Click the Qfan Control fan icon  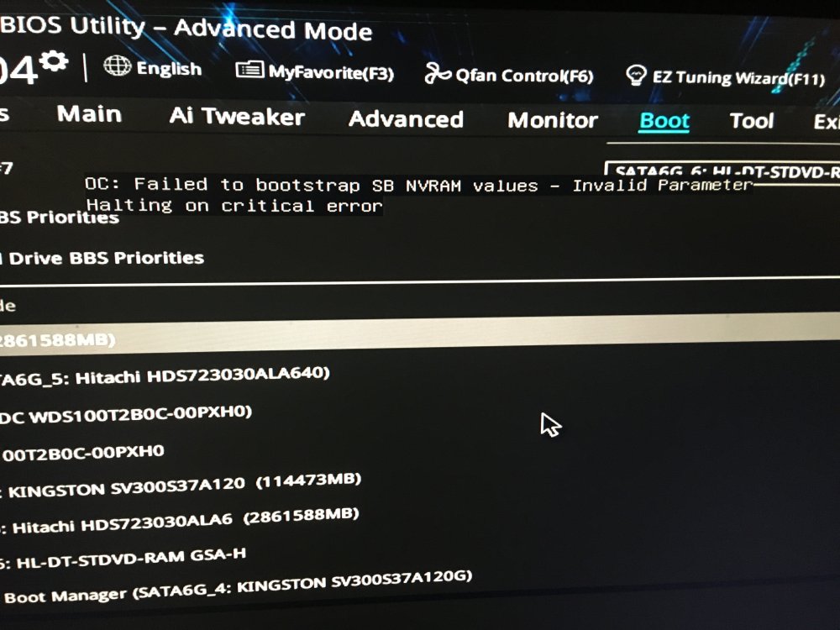point(437,74)
